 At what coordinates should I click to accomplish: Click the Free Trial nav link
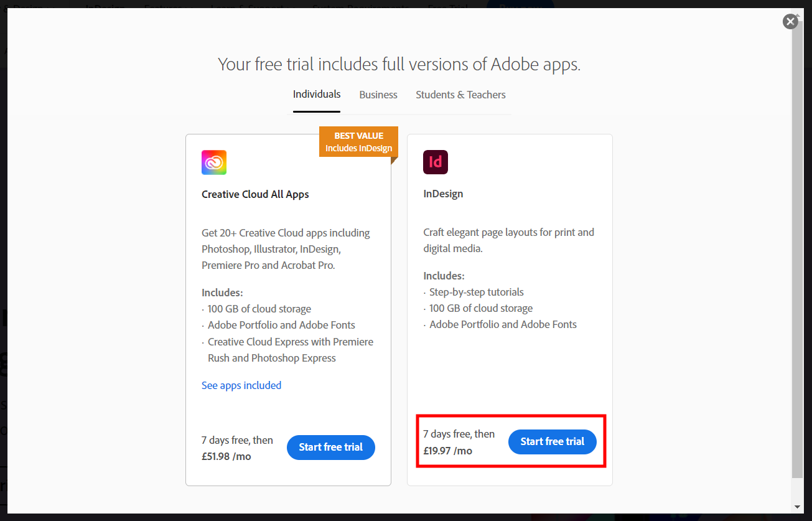coord(447,5)
